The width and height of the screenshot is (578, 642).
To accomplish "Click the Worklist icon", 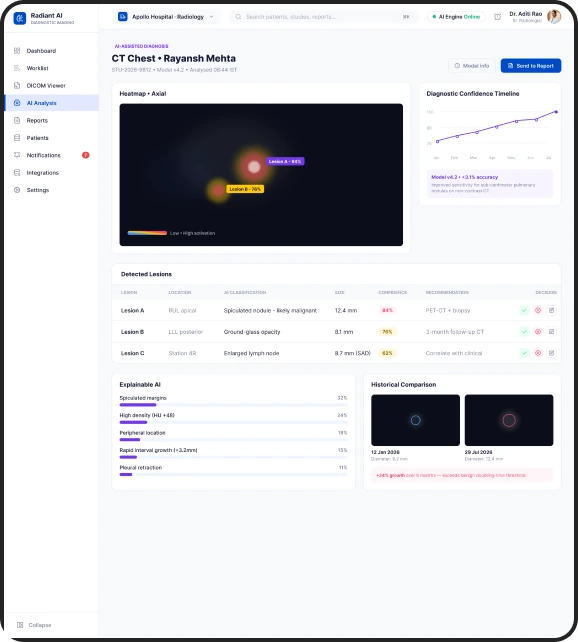I will click(17, 68).
